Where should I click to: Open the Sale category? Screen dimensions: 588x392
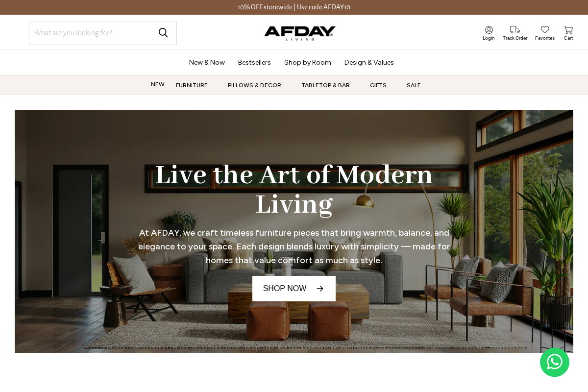(x=414, y=85)
